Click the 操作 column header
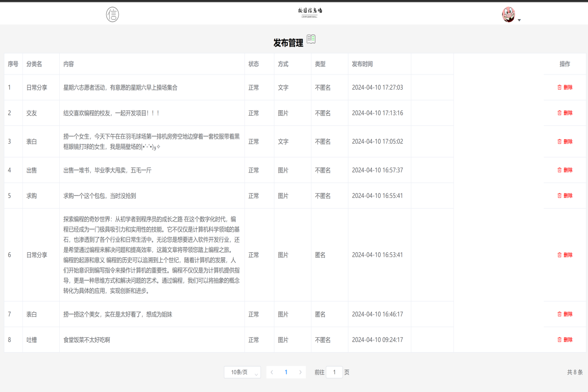The width and height of the screenshot is (588, 392). 565,64
